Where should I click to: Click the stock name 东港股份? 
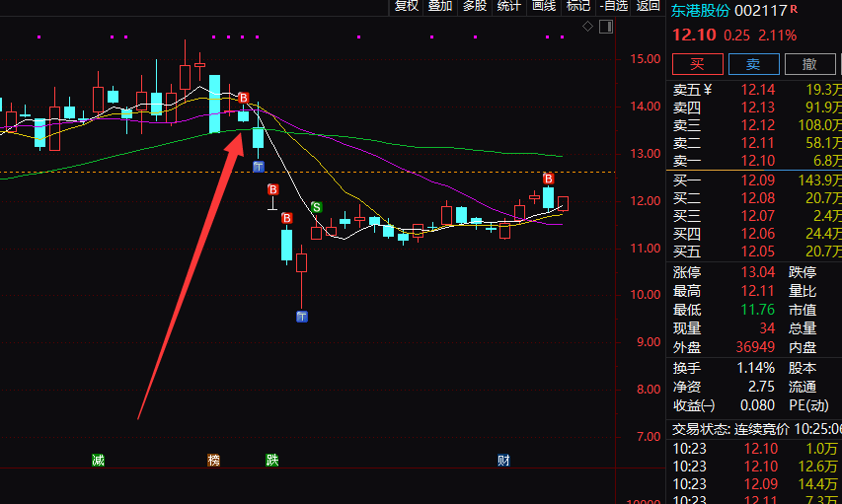[701, 11]
